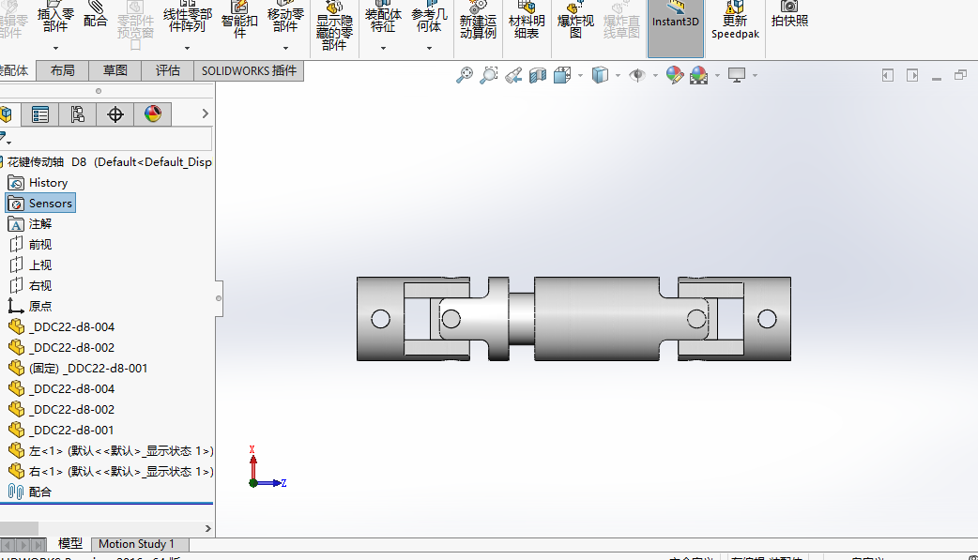Switch to the 草图 (Sketch) tab
The width and height of the screenshot is (978, 560).
pyautogui.click(x=115, y=70)
